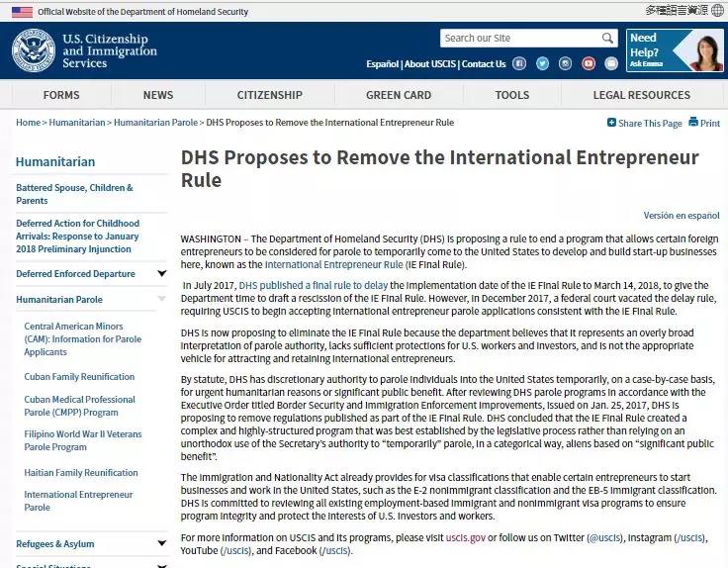Go to Humanitarian Parole breadcrumb link
The height and width of the screenshot is (568, 728).
click(x=155, y=123)
